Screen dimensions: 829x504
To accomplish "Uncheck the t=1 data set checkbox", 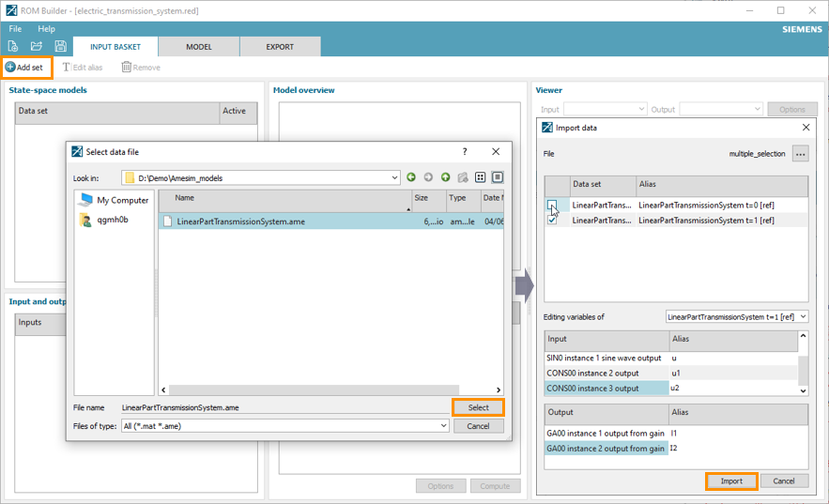I will tap(552, 221).
